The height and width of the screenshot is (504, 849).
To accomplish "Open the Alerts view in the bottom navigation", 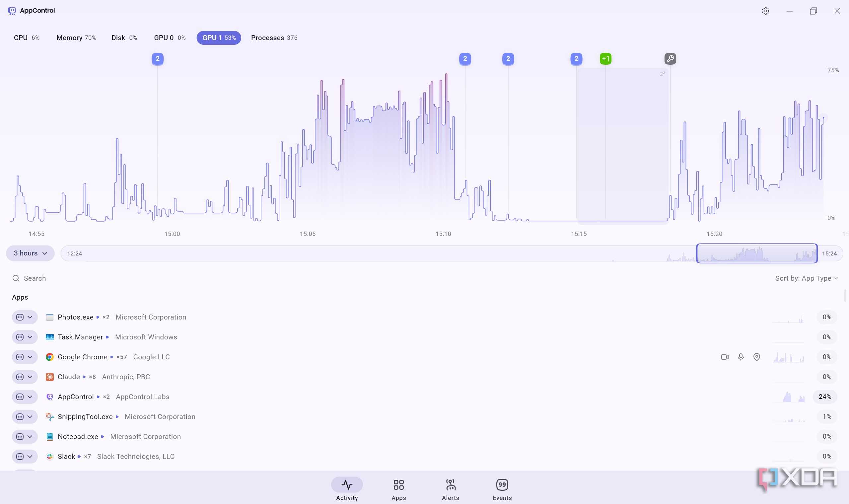I will tap(450, 489).
